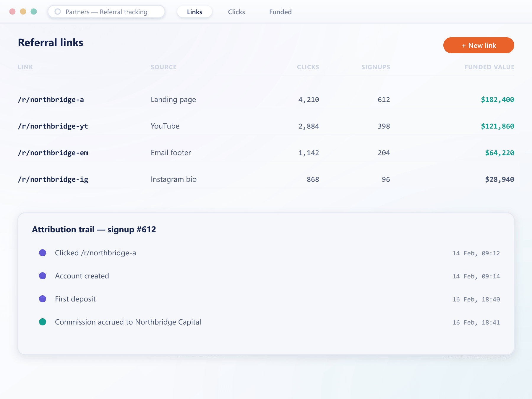Click the purple dot beside Clicked /r/northbridge-a
Screen dimensions: 532x399
(x=43, y=253)
